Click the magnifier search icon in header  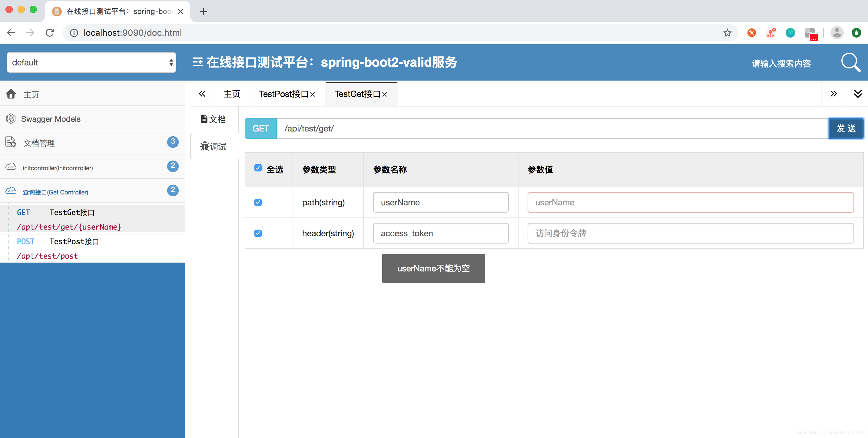850,62
